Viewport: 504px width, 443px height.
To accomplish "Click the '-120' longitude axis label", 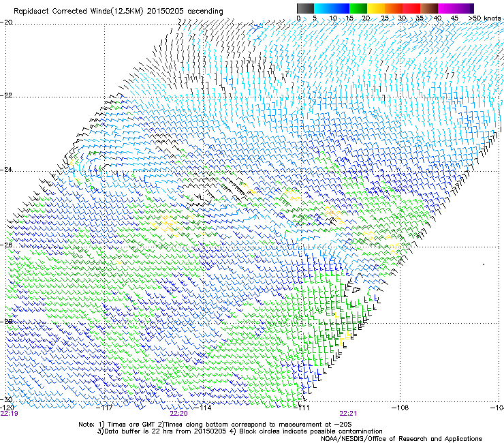I will tap(7, 408).
